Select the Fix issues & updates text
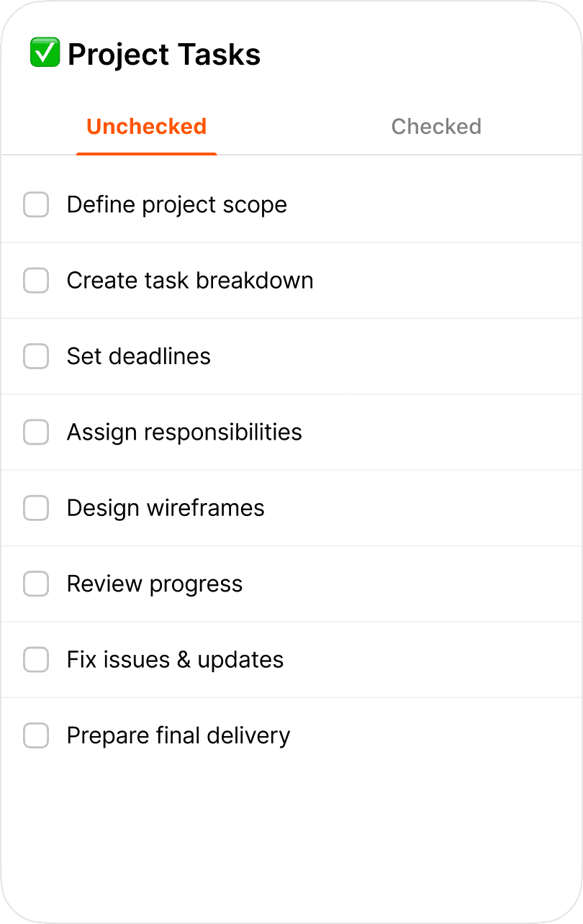Image resolution: width=583 pixels, height=924 pixels. (x=175, y=660)
